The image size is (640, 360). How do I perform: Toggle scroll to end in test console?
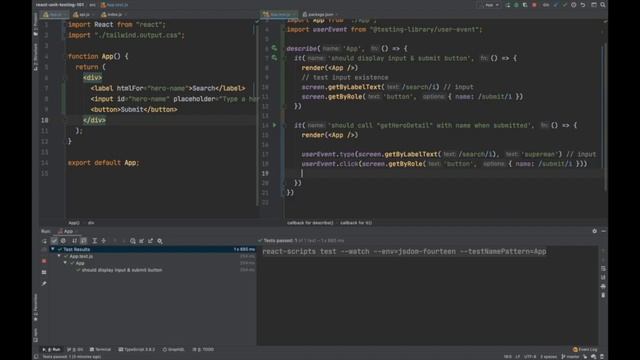click(x=603, y=277)
